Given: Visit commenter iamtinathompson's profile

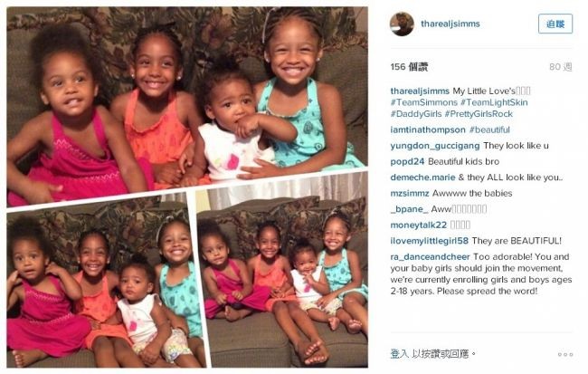Looking at the screenshot, I should pyautogui.click(x=428, y=129).
